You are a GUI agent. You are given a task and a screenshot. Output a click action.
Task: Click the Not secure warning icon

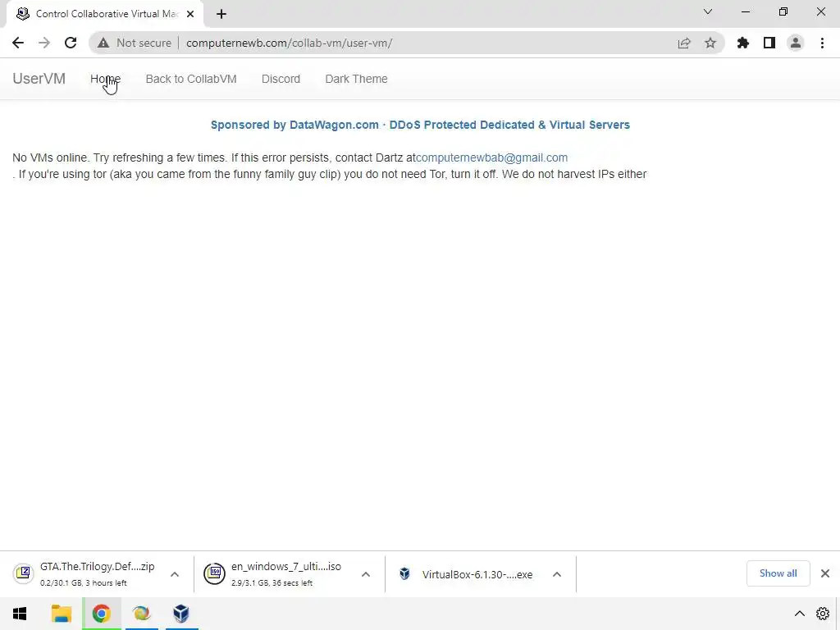[x=103, y=43]
